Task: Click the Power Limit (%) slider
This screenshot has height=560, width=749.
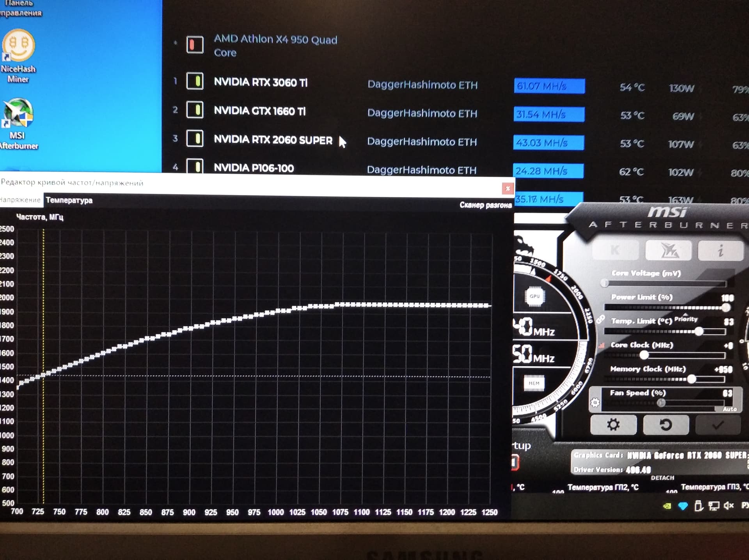Action: click(x=665, y=307)
